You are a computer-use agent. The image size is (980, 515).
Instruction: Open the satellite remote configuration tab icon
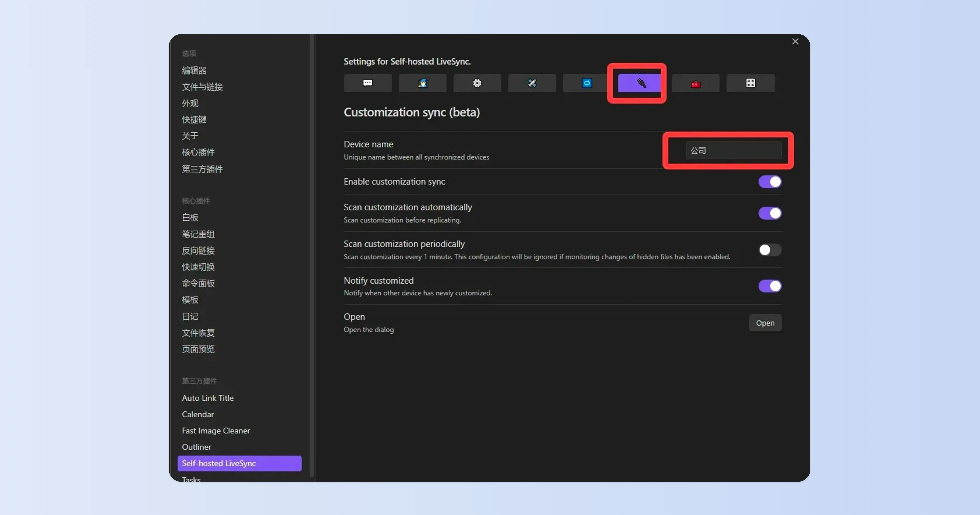(532, 83)
